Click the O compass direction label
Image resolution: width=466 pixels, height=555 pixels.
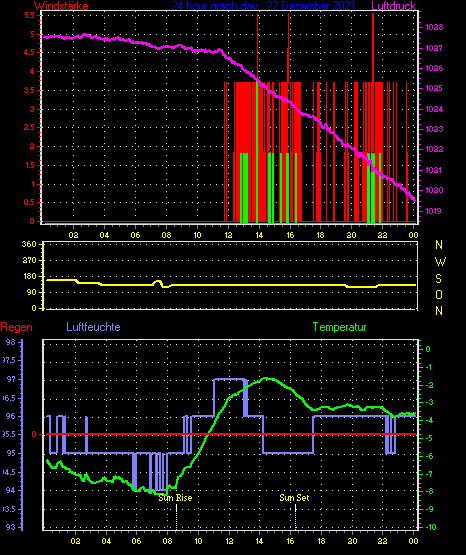(x=439, y=294)
